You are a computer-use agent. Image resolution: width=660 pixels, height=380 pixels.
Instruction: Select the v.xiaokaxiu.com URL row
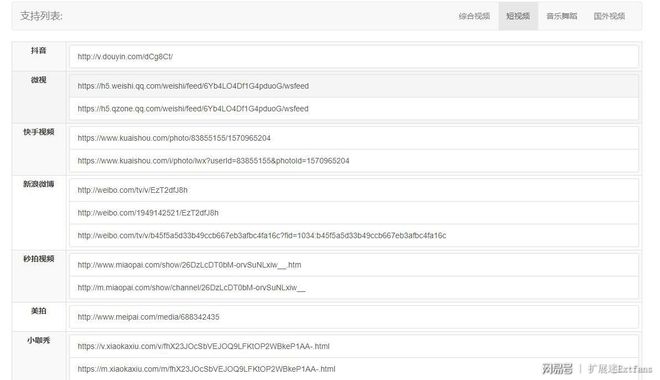354,346
